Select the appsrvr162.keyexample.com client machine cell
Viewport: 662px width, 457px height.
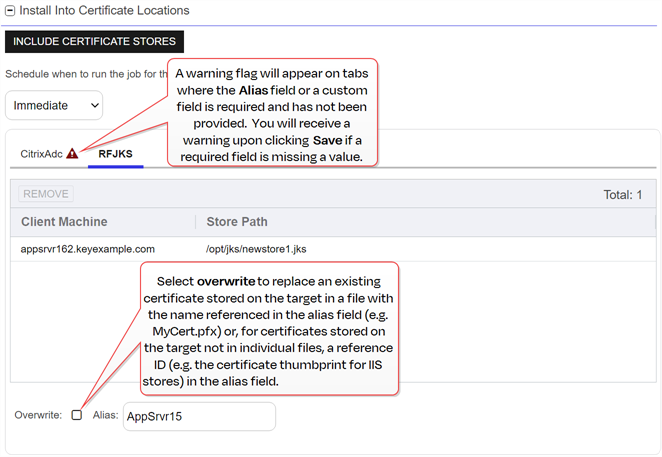(88, 248)
